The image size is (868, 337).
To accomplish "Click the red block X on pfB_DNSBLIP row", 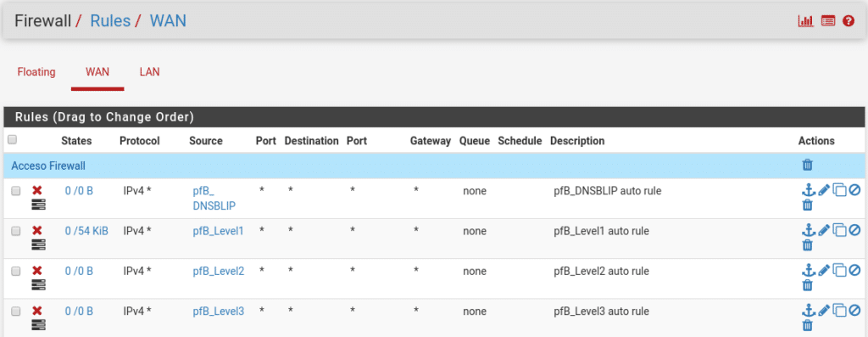I will pyautogui.click(x=37, y=191).
